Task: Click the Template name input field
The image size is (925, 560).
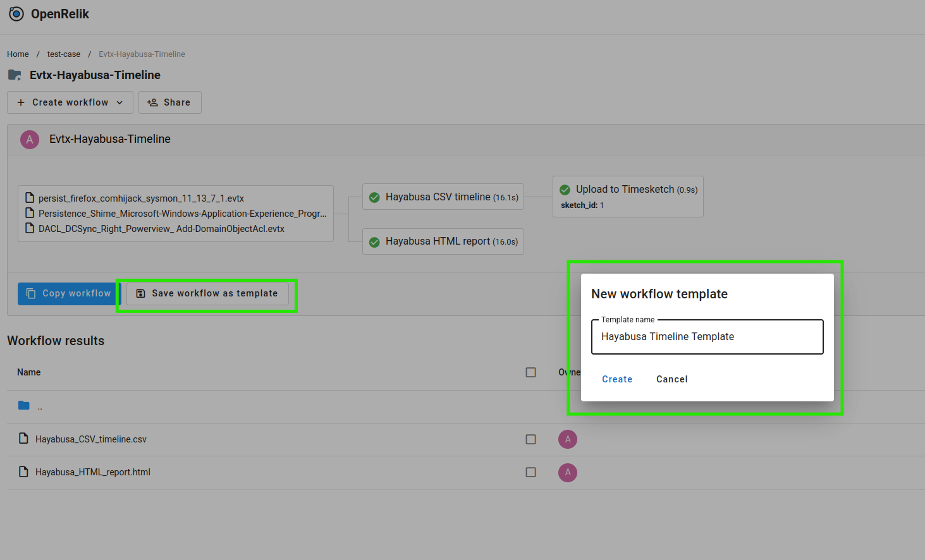Action: click(708, 337)
